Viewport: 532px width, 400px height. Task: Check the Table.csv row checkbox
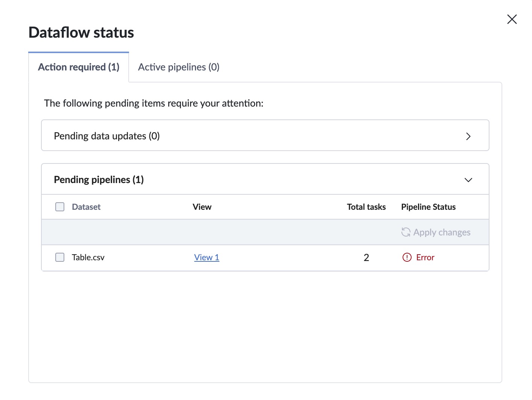[60, 257]
